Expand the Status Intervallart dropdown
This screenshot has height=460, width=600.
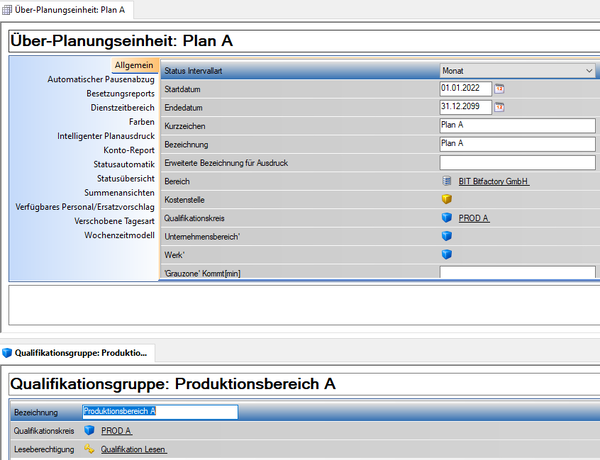[587, 71]
